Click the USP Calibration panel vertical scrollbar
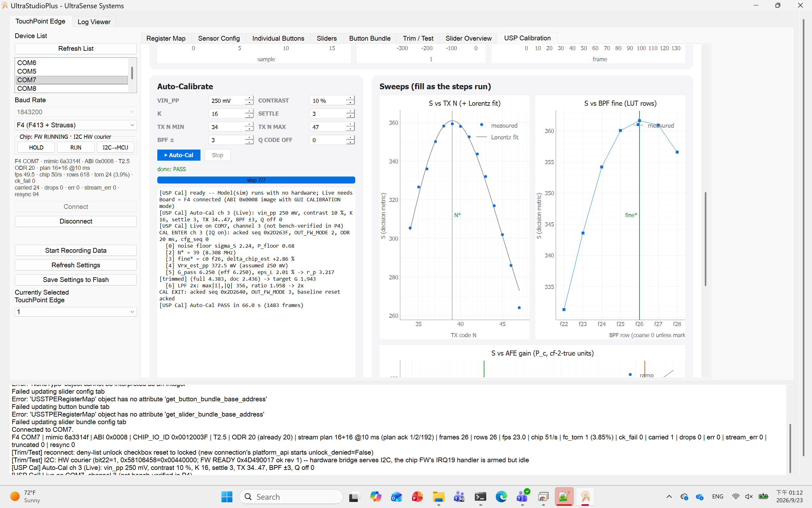The image size is (812, 508). (x=706, y=238)
